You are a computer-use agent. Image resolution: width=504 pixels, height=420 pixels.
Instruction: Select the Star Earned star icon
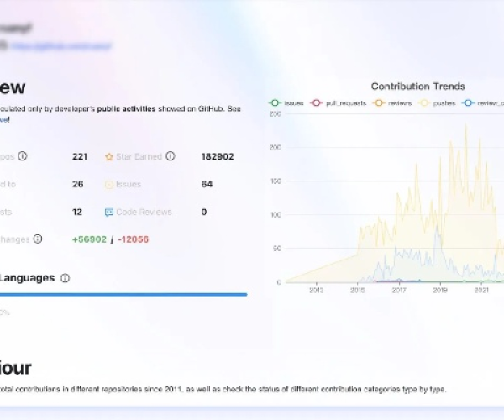click(x=109, y=157)
